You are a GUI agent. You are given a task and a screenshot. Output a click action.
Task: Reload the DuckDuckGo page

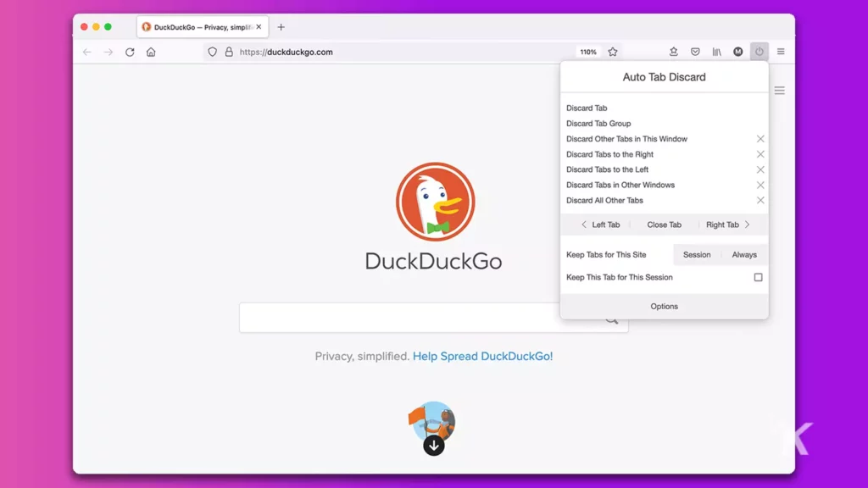point(130,52)
